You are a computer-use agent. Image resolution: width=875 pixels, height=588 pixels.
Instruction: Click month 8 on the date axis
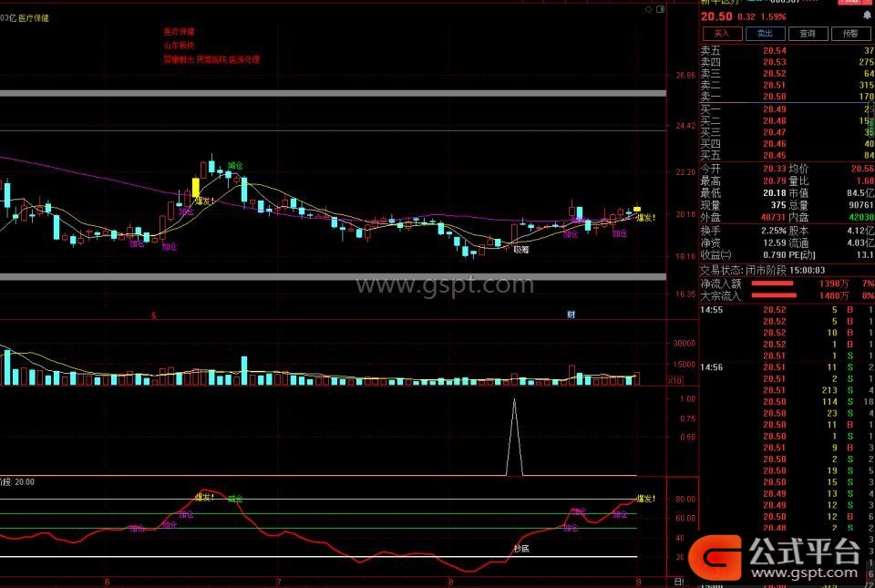coord(451,582)
